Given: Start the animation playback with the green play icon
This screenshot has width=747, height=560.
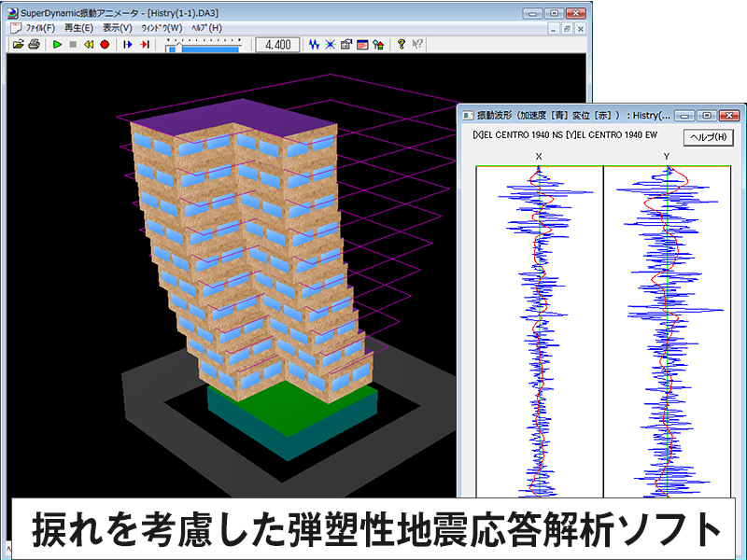Looking at the screenshot, I should click(58, 45).
